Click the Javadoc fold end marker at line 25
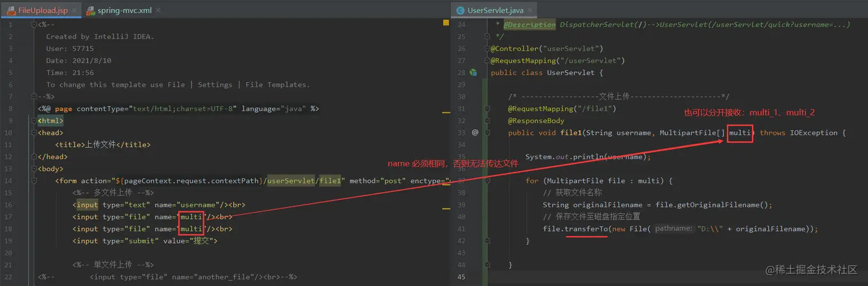This screenshot has width=868, height=286. coord(487,37)
